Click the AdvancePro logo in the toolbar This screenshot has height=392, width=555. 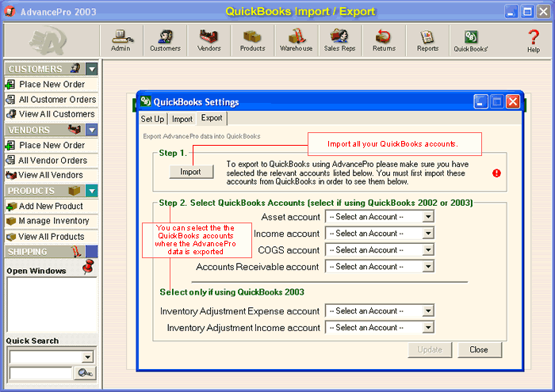tap(48, 40)
